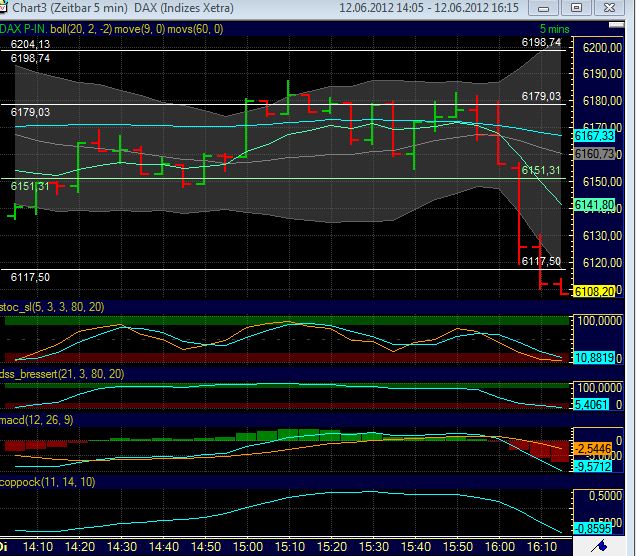The width and height of the screenshot is (636, 556).
Task: Click the -0,8595 coppock value marker
Action: 593,528
